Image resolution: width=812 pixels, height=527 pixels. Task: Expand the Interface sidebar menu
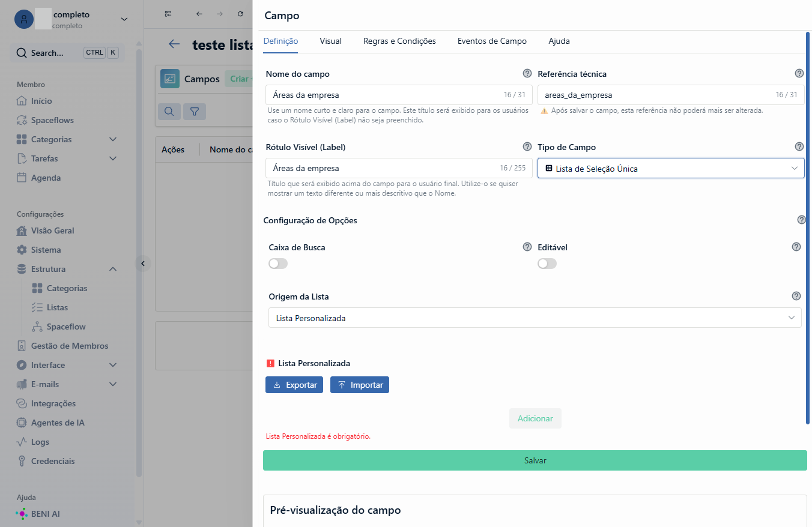[113, 365]
